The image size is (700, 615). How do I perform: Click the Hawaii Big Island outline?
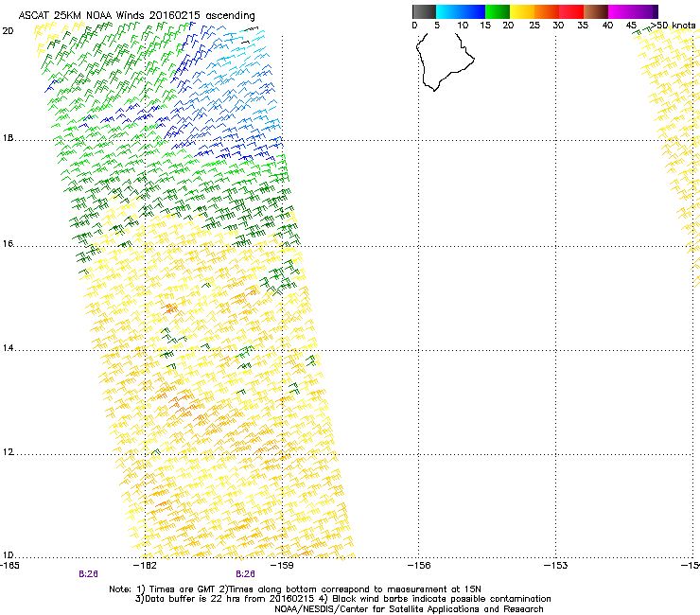click(445, 61)
